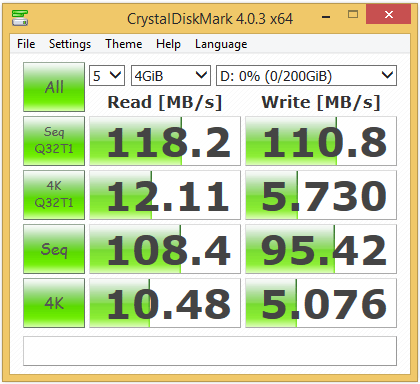420x384 pixels.
Task: Click the Write [MB/s] column header
Action: coord(321,102)
